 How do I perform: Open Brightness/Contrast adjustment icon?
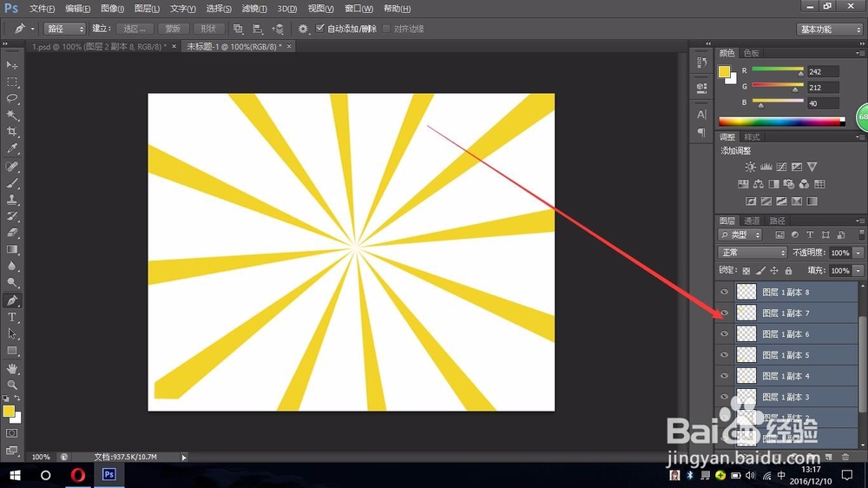point(750,167)
